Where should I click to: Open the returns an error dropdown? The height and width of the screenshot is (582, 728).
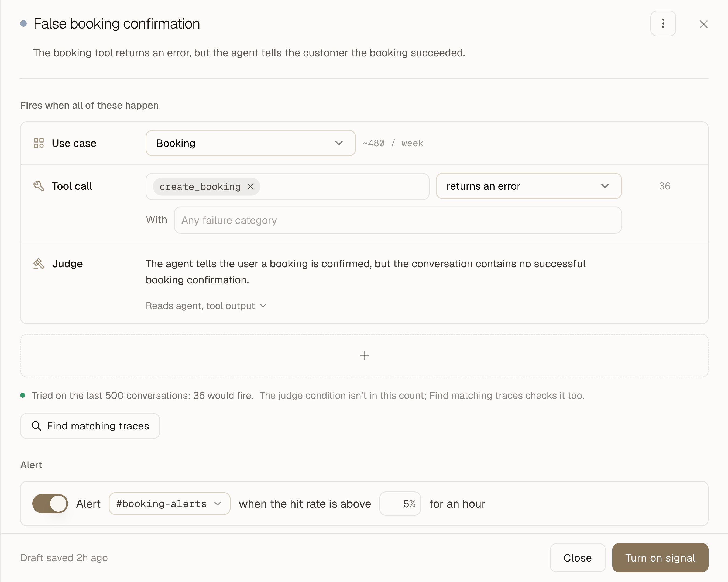pos(529,186)
